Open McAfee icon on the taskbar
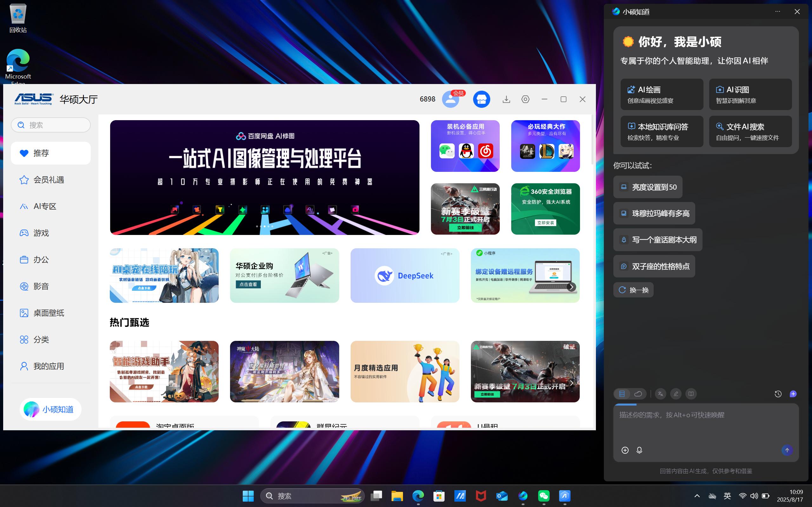The height and width of the screenshot is (507, 812). [481, 496]
